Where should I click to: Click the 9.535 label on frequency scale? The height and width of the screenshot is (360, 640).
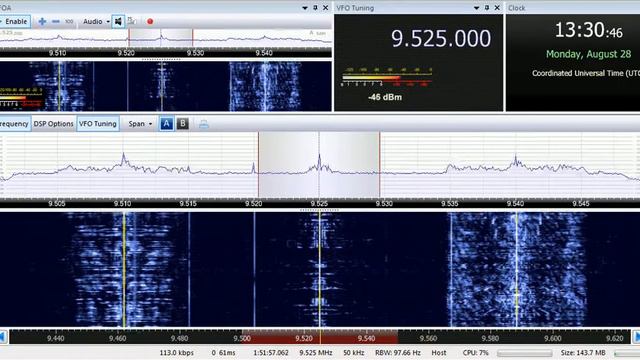click(450, 204)
